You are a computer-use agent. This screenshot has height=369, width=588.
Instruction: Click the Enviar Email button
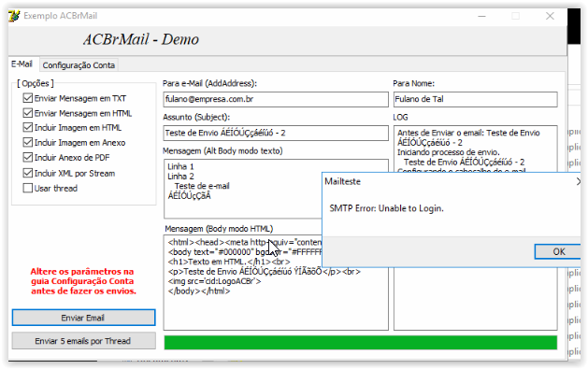(x=83, y=318)
